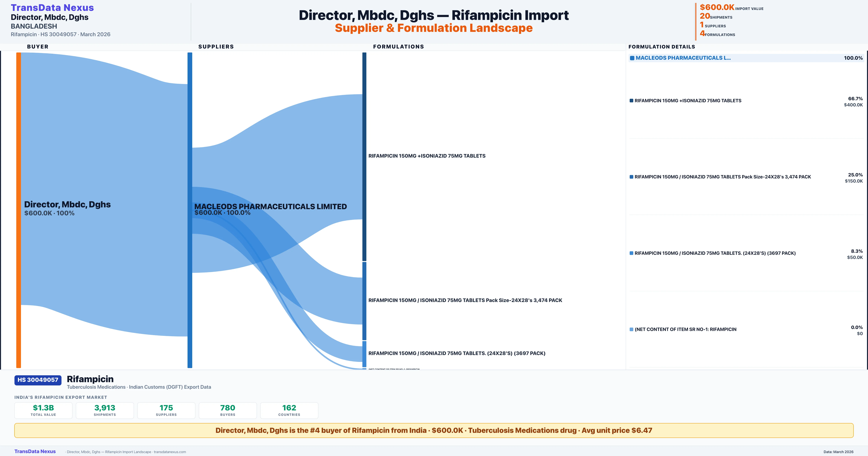868x456 pixels.
Task: Click the 3,913 Shipments stat card
Action: 105,410
